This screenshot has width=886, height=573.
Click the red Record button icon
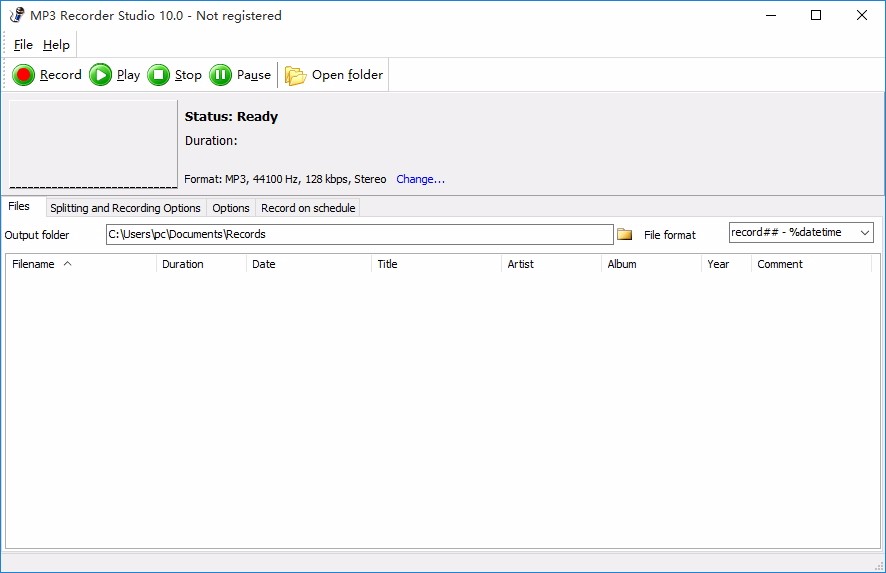pyautogui.click(x=24, y=75)
